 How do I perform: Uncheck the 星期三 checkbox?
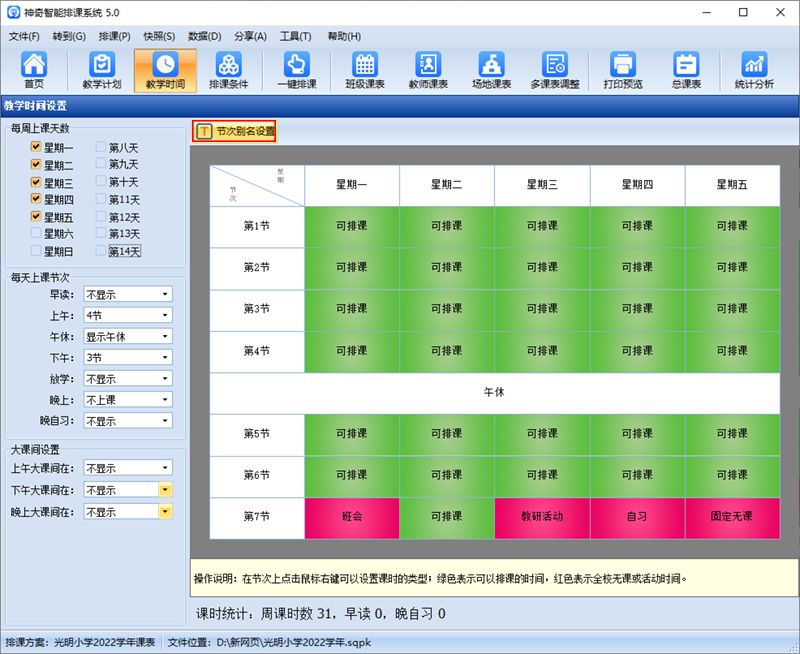click(x=36, y=182)
